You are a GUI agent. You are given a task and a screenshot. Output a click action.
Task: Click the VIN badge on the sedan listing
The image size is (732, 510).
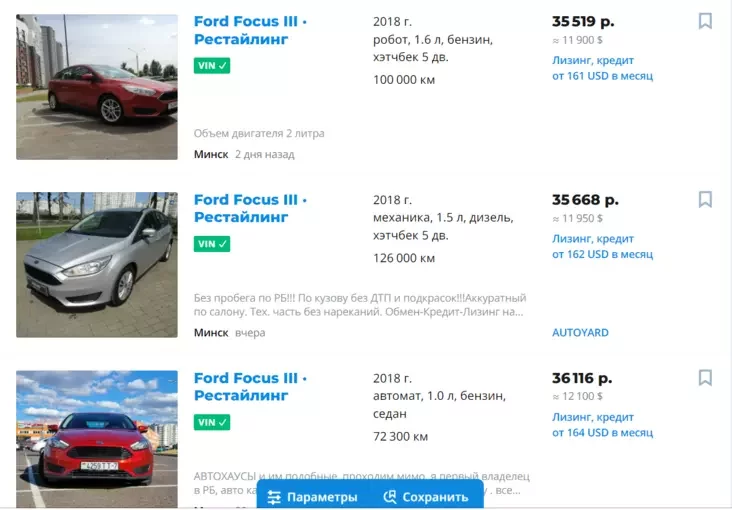(212, 422)
